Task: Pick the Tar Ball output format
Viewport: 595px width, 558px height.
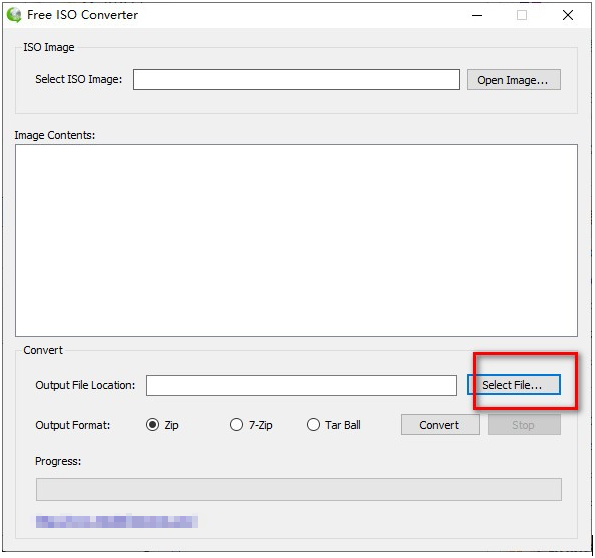Action: click(x=334, y=425)
